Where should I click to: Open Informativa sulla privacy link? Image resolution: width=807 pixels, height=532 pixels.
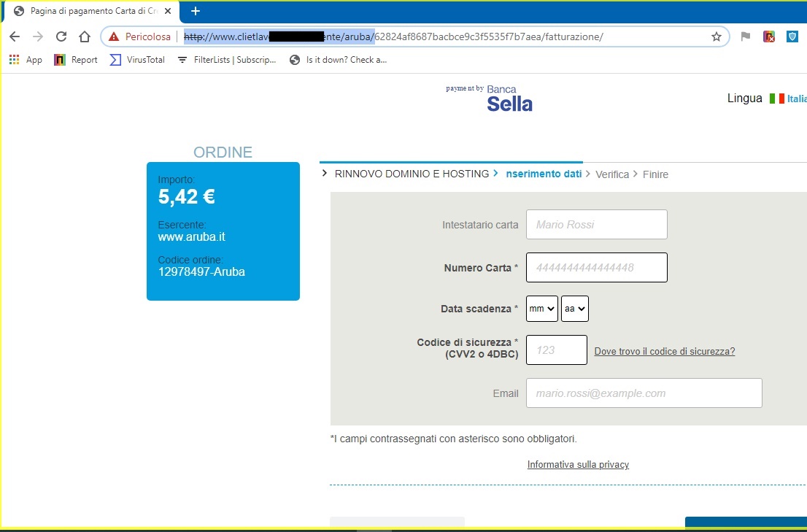tap(578, 465)
